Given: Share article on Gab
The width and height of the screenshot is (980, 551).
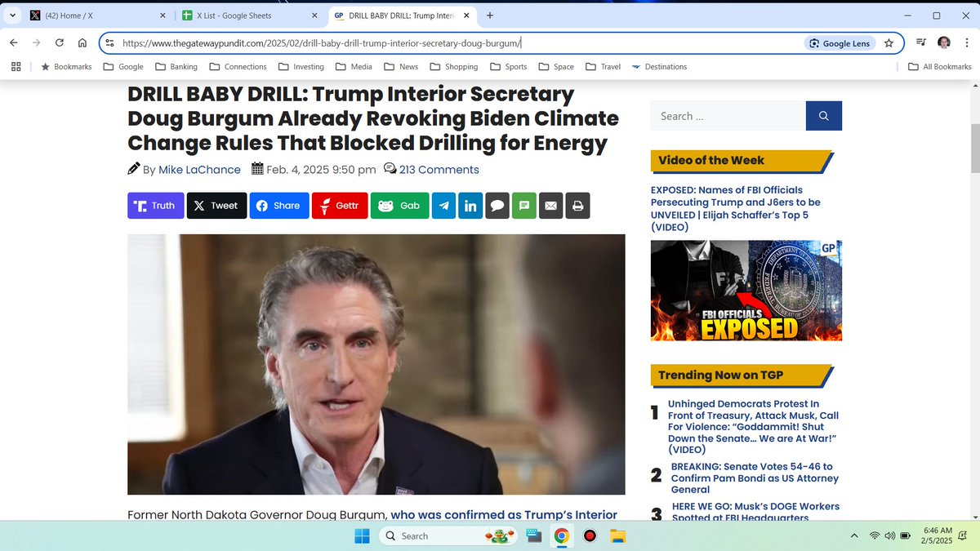Looking at the screenshot, I should [400, 206].
